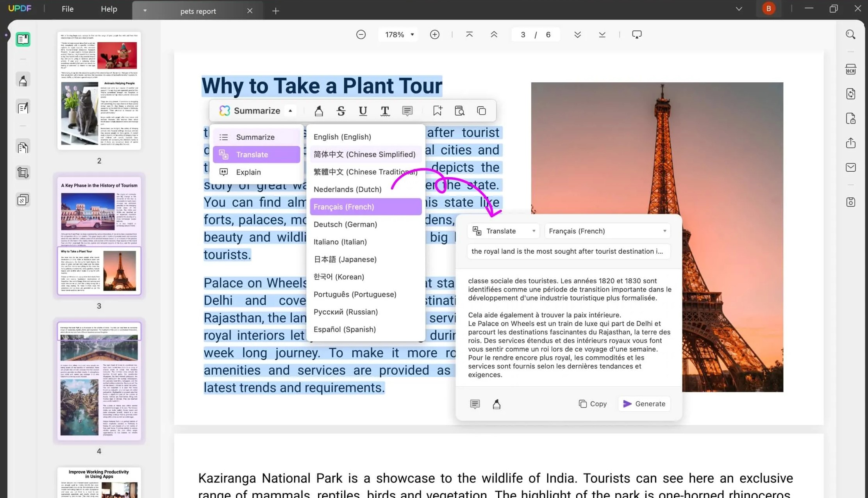
Task: Click the zoom out minus icon
Action: click(x=361, y=34)
